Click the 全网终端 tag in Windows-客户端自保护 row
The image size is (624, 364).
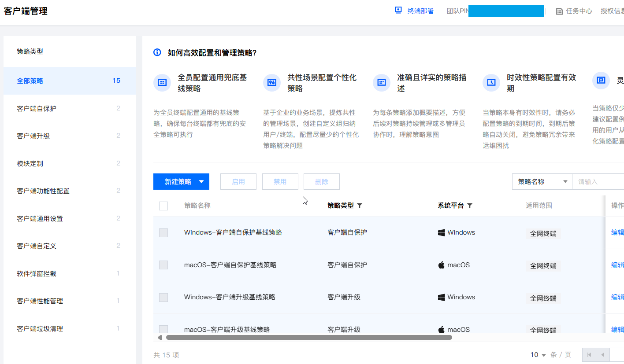coord(543,233)
